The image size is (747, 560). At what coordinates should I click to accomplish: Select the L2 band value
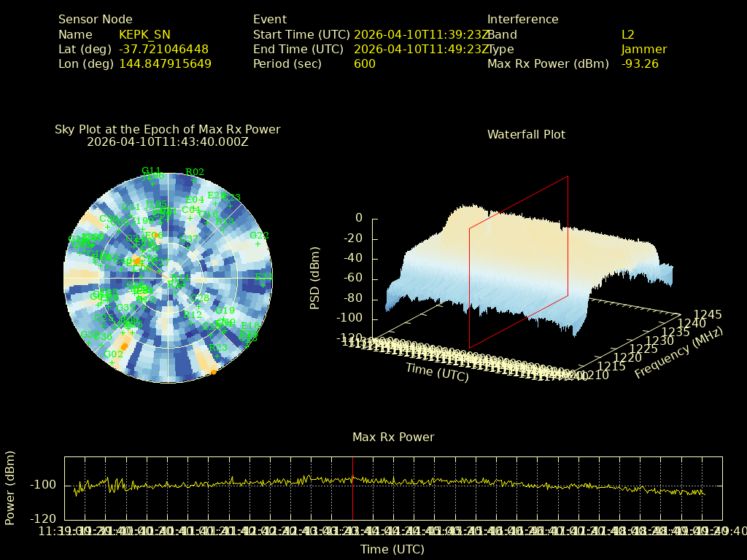[627, 34]
